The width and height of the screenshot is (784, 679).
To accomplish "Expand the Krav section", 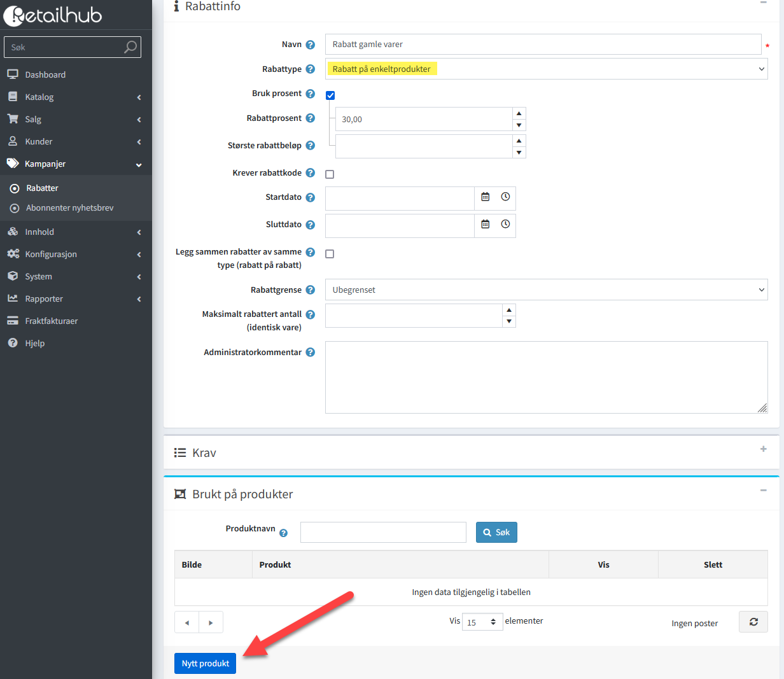I will (x=763, y=449).
